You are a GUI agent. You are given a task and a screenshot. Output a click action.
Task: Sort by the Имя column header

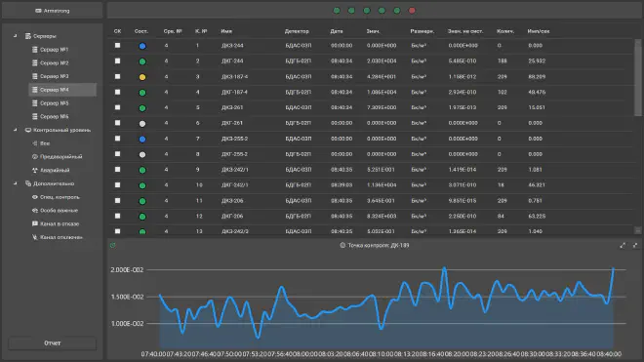pyautogui.click(x=226, y=31)
